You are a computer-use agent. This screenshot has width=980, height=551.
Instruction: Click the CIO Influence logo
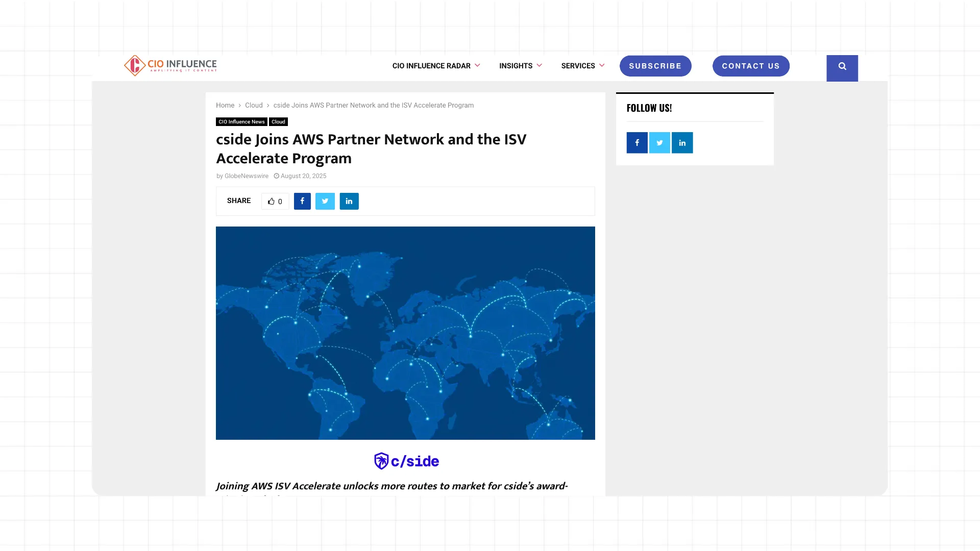[170, 65]
